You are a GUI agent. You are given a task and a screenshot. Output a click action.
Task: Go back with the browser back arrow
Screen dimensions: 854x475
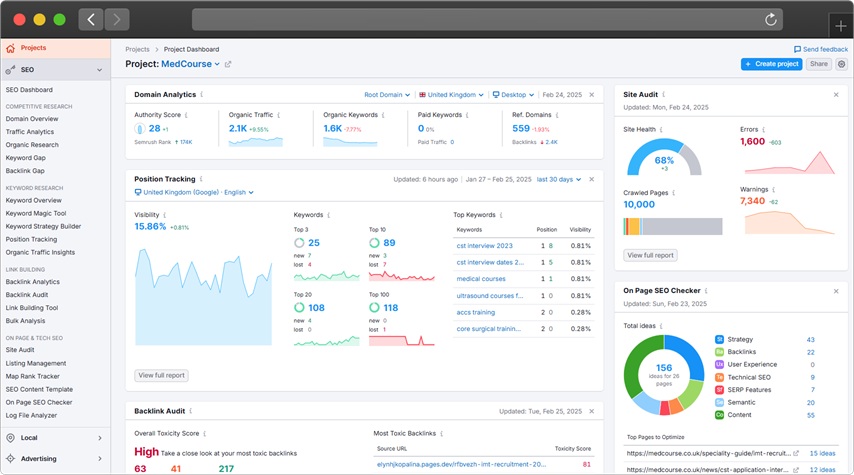coord(91,20)
